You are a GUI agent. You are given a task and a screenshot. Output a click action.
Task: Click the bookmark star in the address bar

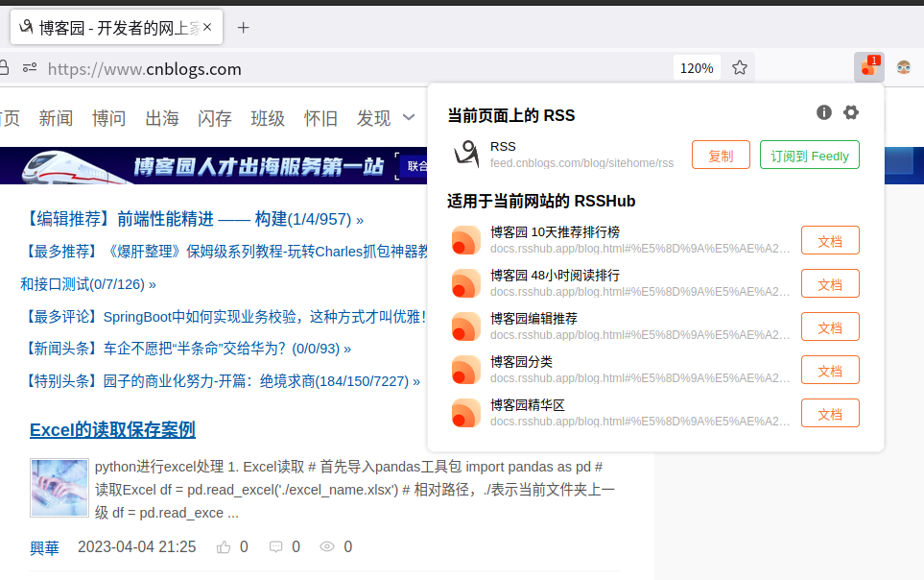pyautogui.click(x=739, y=68)
